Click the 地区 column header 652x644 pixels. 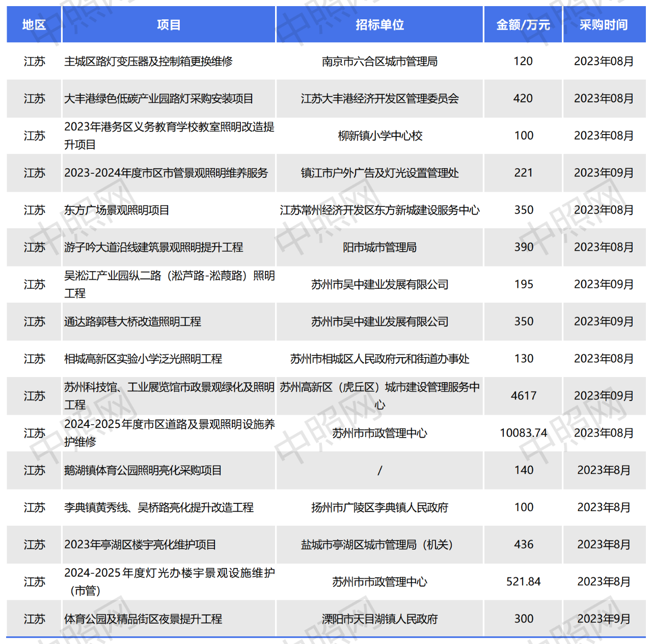(x=34, y=24)
